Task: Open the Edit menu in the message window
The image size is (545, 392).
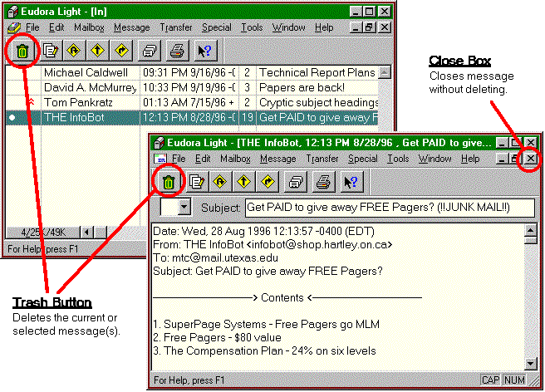Action: 203,159
